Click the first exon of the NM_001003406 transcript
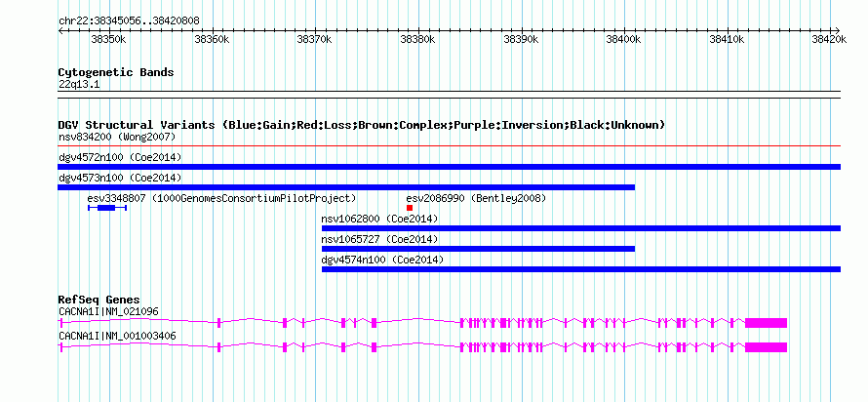The height and width of the screenshot is (402, 868). pyautogui.click(x=60, y=347)
